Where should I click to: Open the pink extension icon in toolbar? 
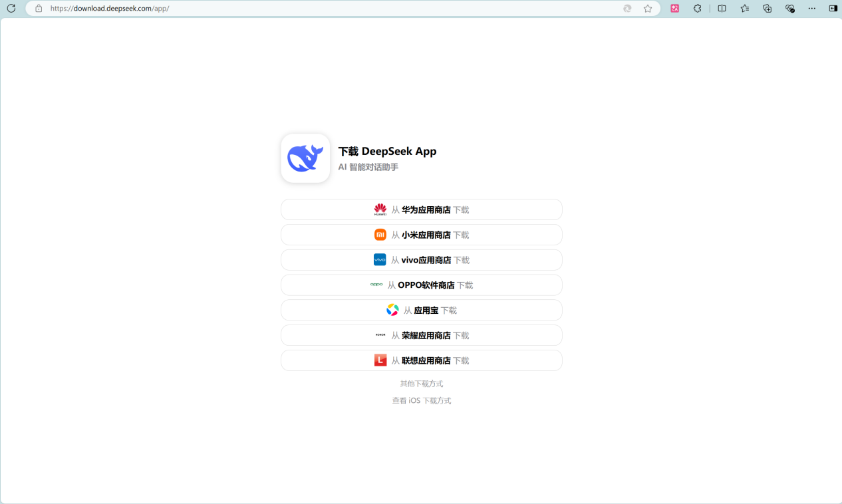click(x=675, y=9)
